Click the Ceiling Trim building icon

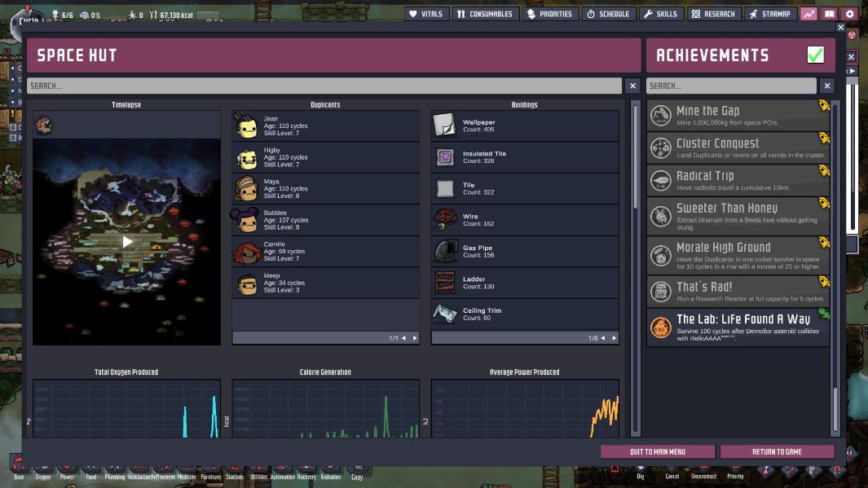445,314
